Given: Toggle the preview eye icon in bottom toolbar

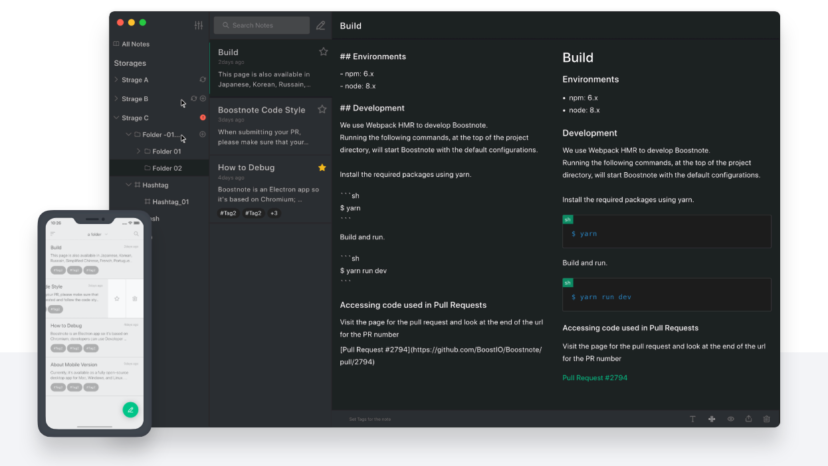Looking at the screenshot, I should coord(730,419).
